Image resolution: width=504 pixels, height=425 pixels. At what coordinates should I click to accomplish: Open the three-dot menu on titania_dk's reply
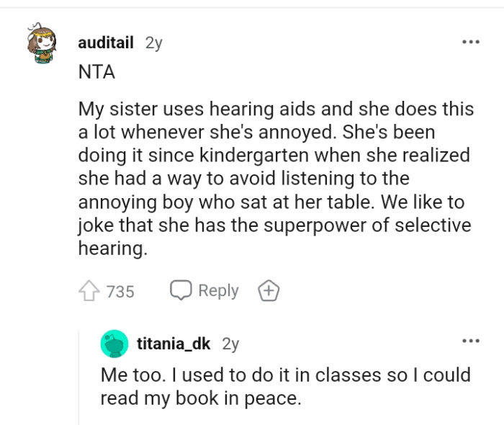click(470, 341)
